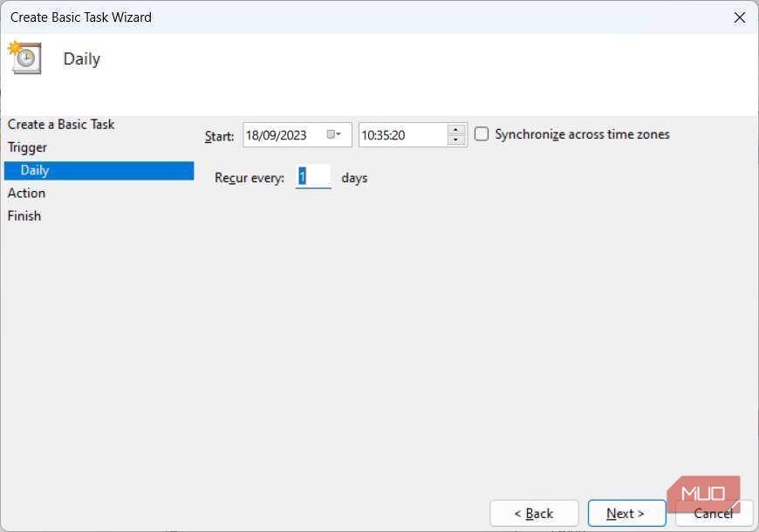Screen dimensions: 759x532
Task: Uncheck the time zone synchronization box
Action: 481,133
